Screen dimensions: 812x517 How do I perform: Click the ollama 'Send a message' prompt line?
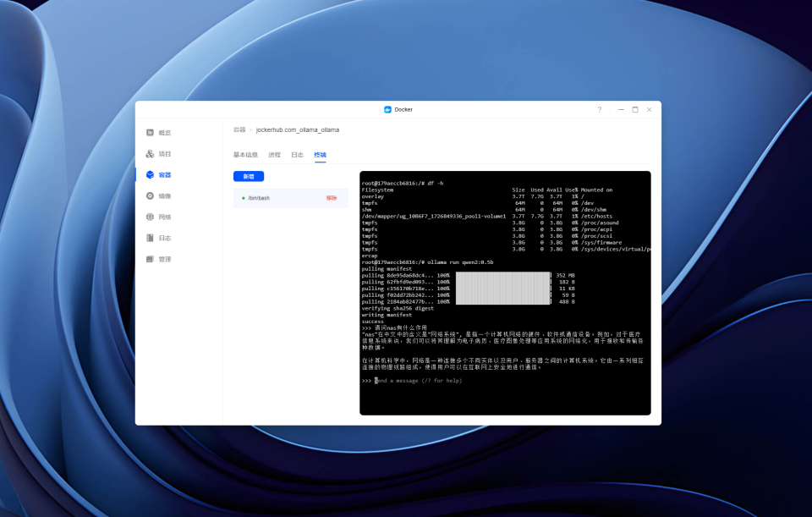tap(419, 381)
